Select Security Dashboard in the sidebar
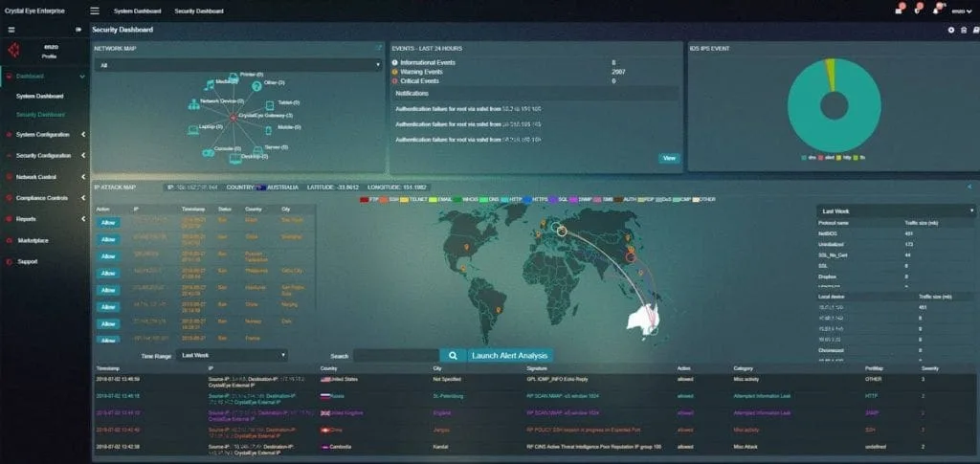The height and width of the screenshot is (464, 980). click(x=40, y=114)
